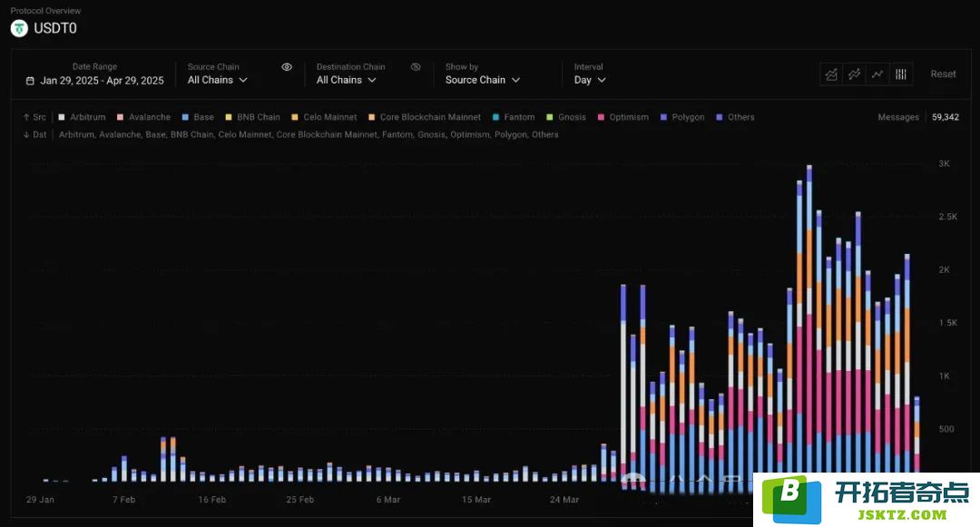Click the 59,342 messages count
This screenshot has height=527, width=980.
pyautogui.click(x=945, y=117)
